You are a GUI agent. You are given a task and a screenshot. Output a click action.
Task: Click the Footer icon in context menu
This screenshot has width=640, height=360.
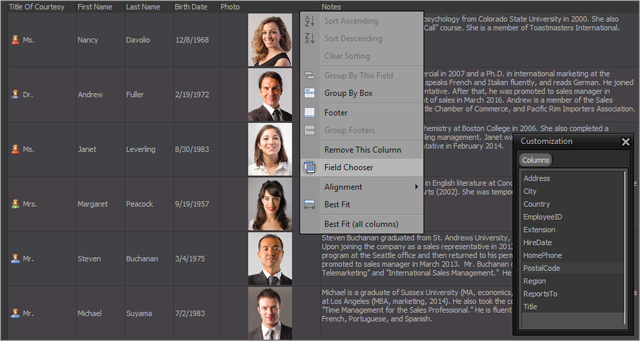click(x=309, y=112)
